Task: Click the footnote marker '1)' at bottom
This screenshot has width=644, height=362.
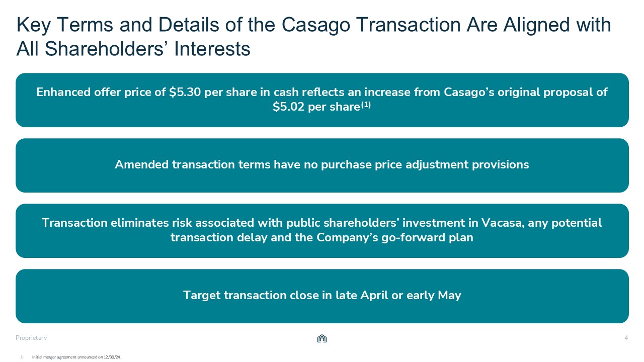Action: pyautogui.click(x=22, y=357)
